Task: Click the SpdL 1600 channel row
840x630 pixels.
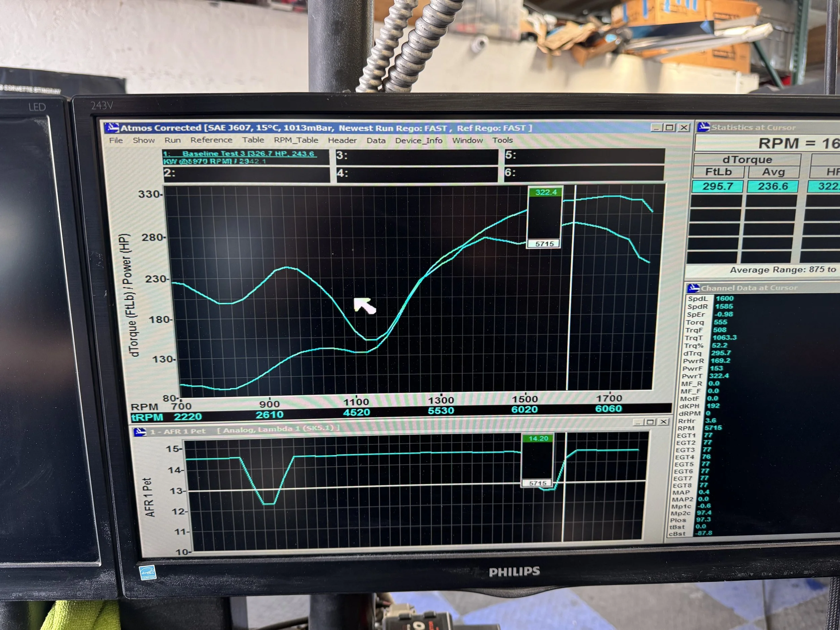Action: (x=711, y=298)
